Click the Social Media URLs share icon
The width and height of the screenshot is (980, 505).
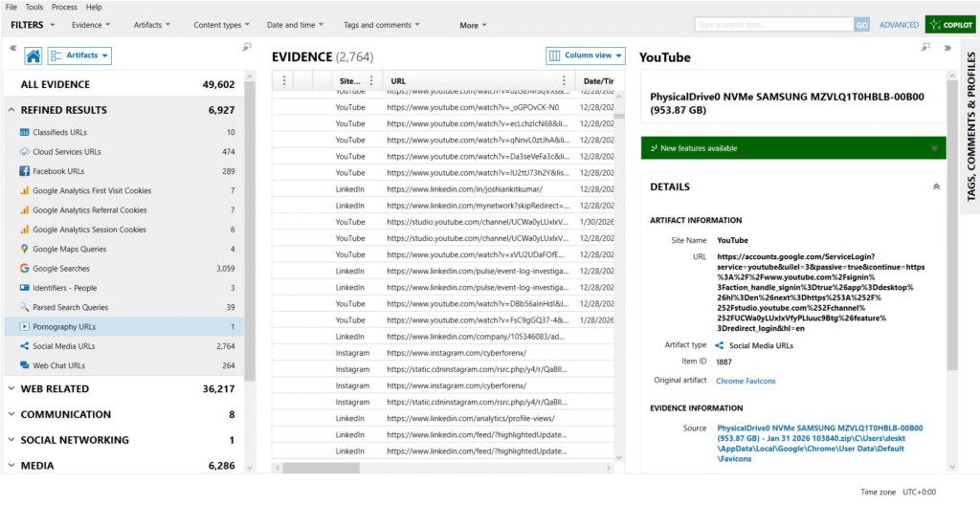point(25,346)
